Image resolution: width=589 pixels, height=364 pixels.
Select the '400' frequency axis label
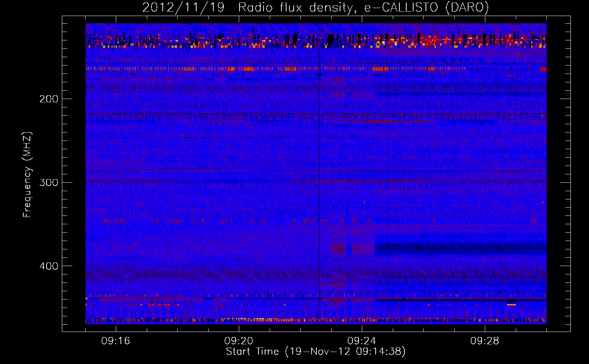coord(49,266)
